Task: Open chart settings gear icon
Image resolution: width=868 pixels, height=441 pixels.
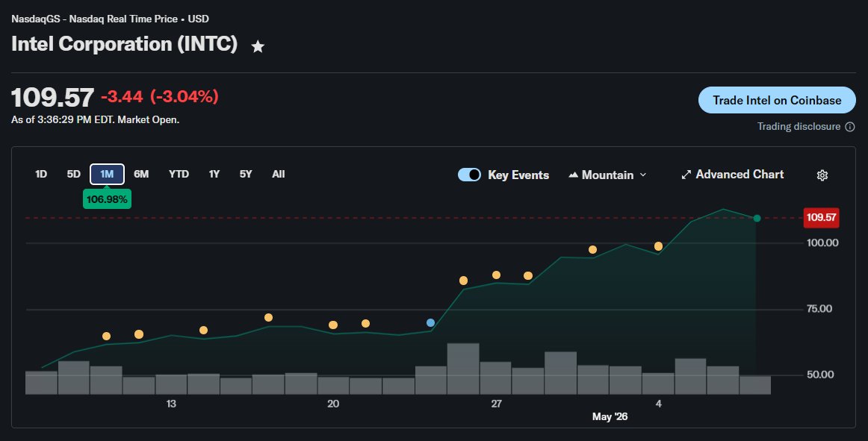Action: click(x=822, y=175)
